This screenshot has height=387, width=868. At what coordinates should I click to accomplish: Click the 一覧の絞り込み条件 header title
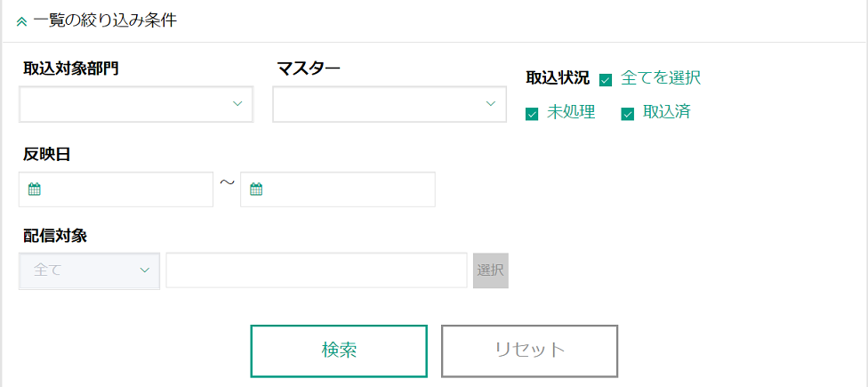[x=105, y=20]
